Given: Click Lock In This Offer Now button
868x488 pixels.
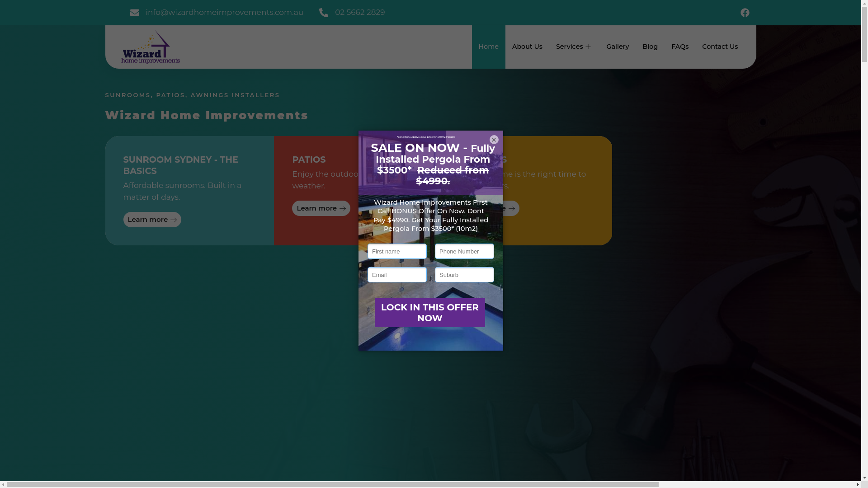Looking at the screenshot, I should click(x=429, y=313).
